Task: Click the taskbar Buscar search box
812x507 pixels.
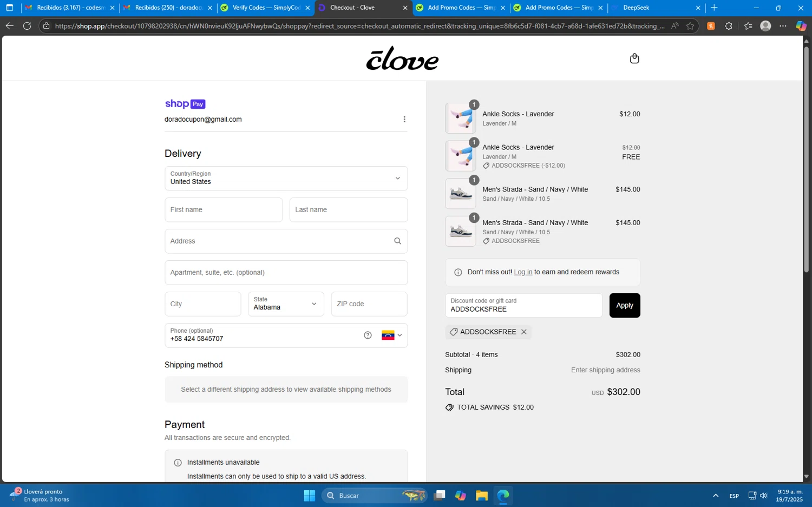Action: (375, 496)
